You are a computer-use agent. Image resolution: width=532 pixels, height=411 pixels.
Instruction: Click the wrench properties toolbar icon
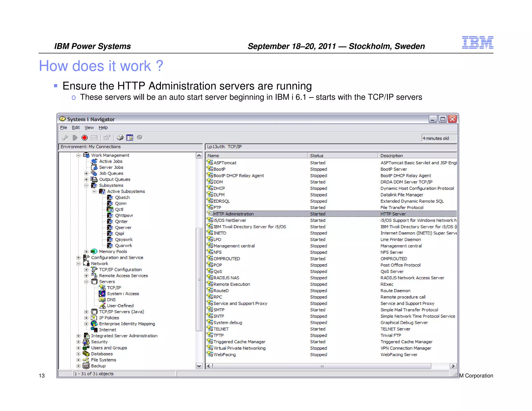click(x=65, y=138)
